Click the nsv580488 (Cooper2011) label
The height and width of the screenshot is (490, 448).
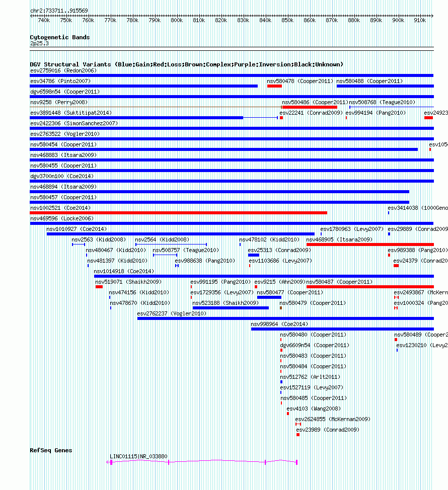(369, 81)
